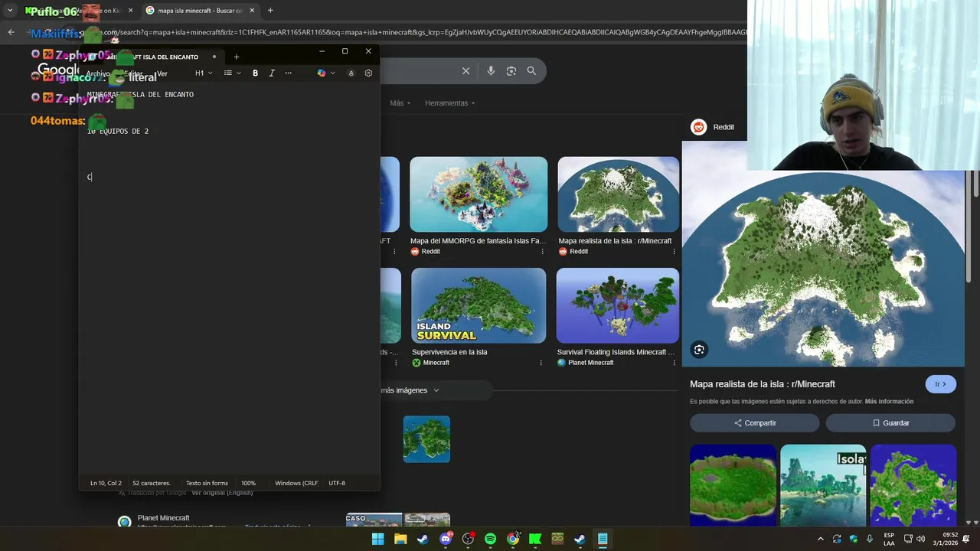Open Island Survival image result
Viewport: 980px width, 551px height.
click(479, 305)
